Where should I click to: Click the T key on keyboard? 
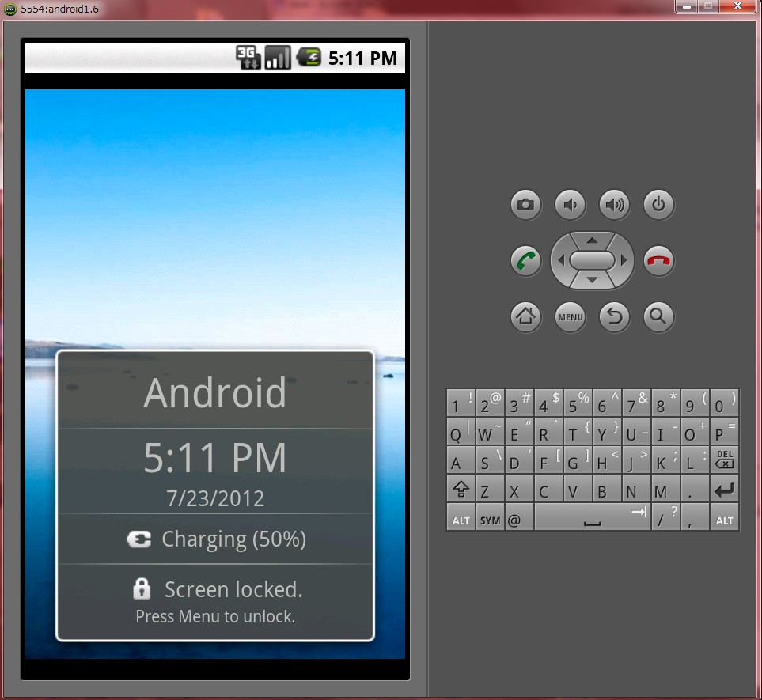point(578,431)
